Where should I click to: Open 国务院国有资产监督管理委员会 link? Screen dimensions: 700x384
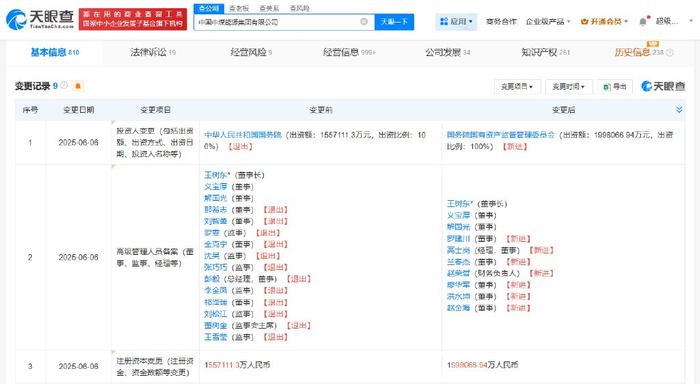(x=501, y=134)
